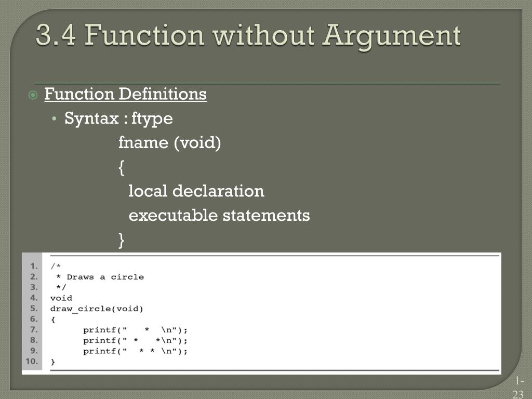The height and width of the screenshot is (399, 532).
Task: Click the "* Draws a circle" comment line
Action: pos(100,277)
